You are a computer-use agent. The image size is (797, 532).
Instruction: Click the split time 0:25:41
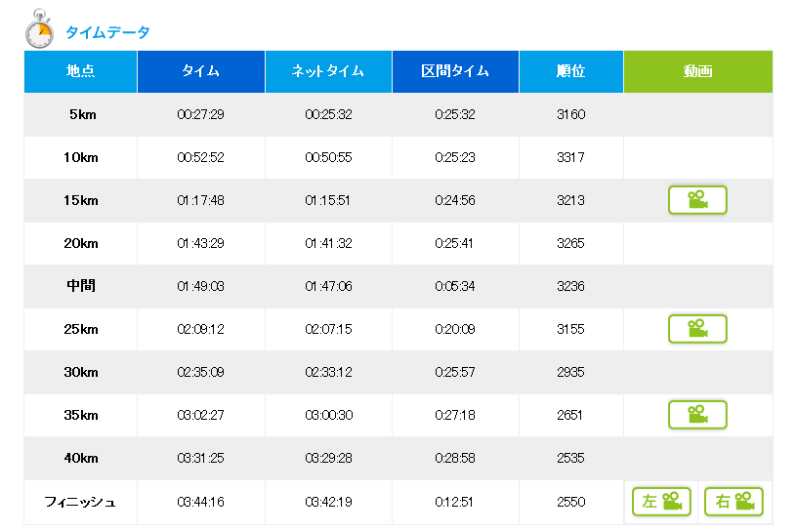[454, 243]
